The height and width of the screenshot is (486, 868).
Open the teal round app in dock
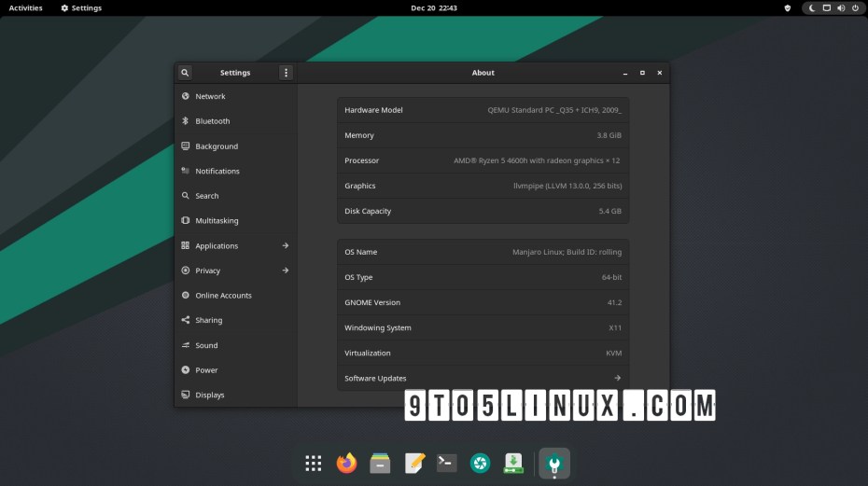480,464
